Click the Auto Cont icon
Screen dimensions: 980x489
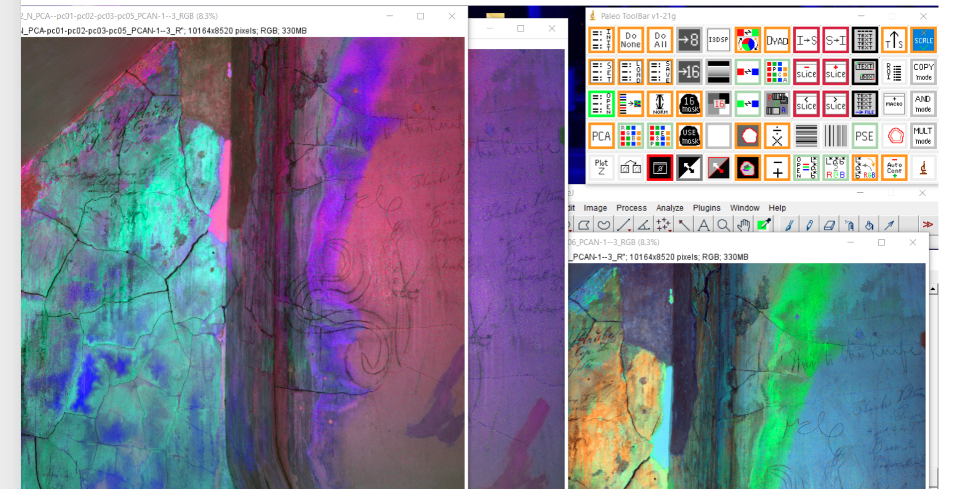pyautogui.click(x=894, y=168)
